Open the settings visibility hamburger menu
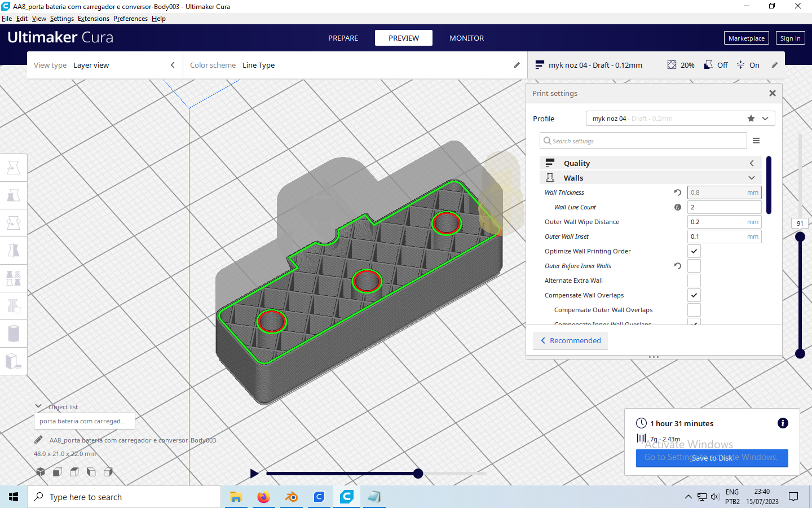 [756, 140]
